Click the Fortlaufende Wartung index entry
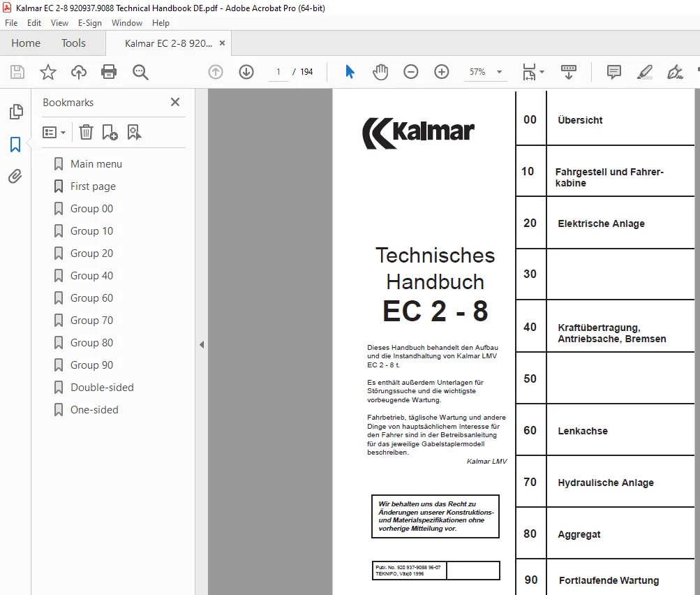This screenshot has height=595, width=700. click(609, 580)
